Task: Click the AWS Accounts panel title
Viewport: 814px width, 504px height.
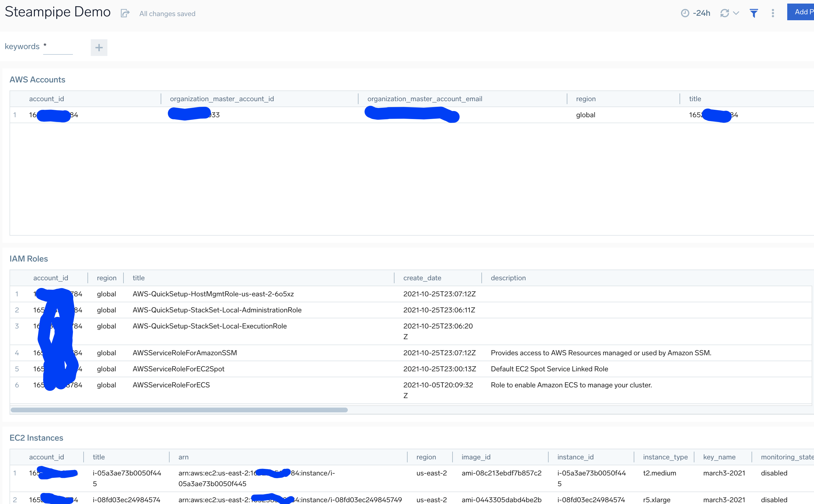Action: click(37, 80)
